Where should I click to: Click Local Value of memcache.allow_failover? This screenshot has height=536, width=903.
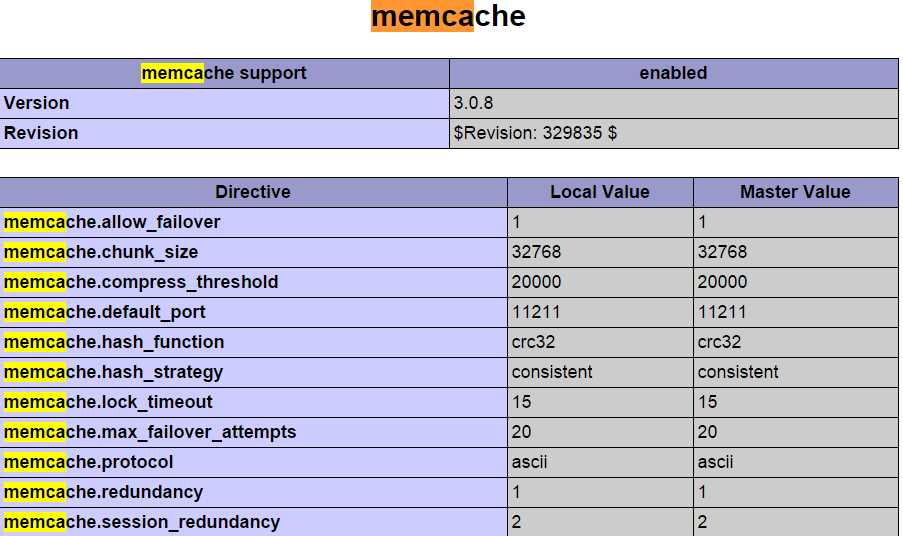[517, 222]
